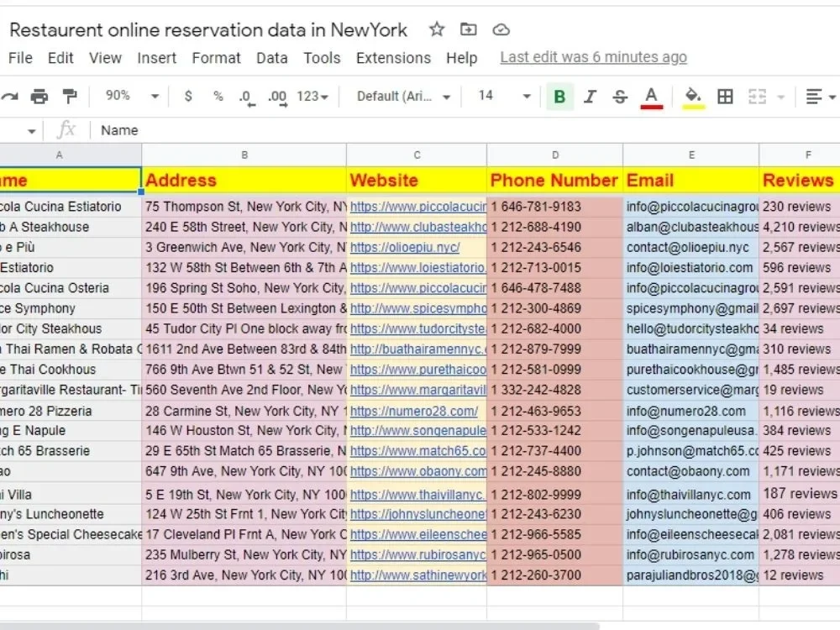The width and height of the screenshot is (840, 630).
Task: Select email cell contact@olioepiu.nyc
Action: click(x=691, y=248)
